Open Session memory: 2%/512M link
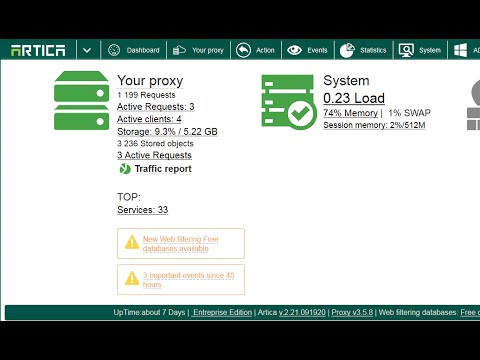The image size is (480, 360). (374, 125)
